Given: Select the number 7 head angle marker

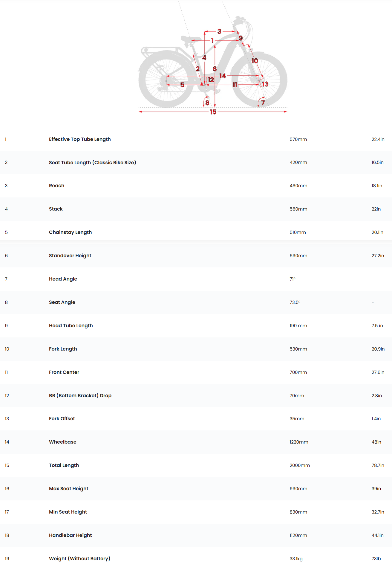Looking at the screenshot, I should 263,103.
